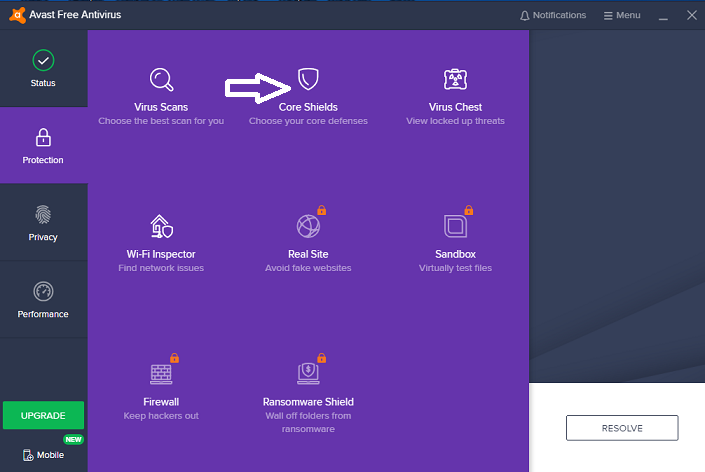Close the Avast window
This screenshot has width=705, height=472.
pyautogui.click(x=692, y=15)
